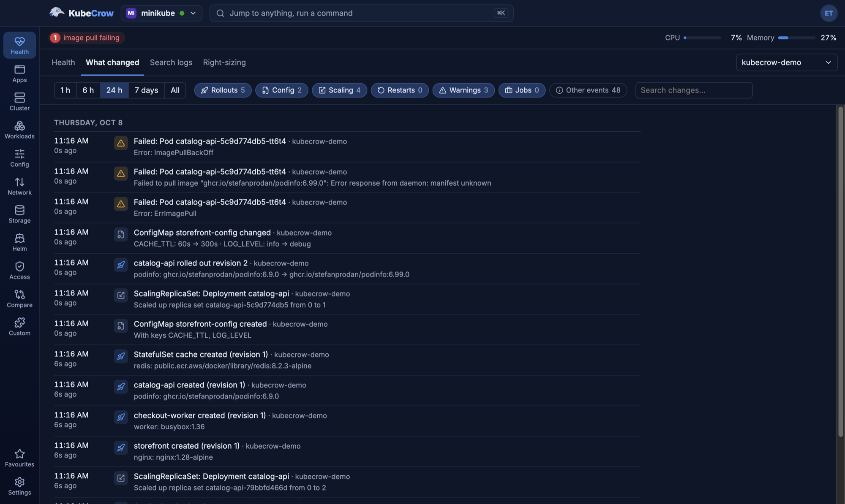Click warning icon on ImagePullBackOff event

pyautogui.click(x=121, y=143)
